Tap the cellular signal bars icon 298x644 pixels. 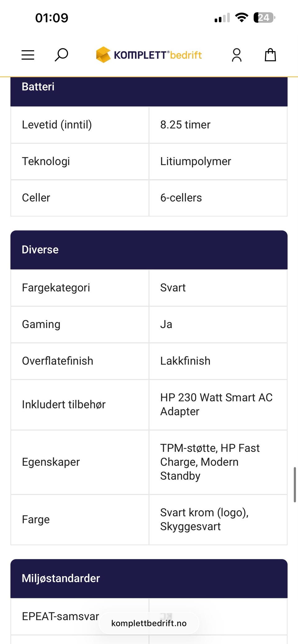(222, 18)
